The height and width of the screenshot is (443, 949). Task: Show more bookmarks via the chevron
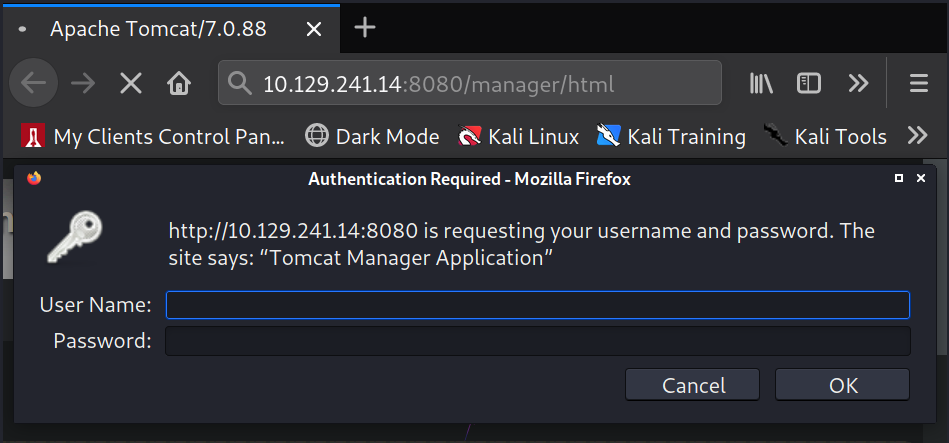(918, 136)
